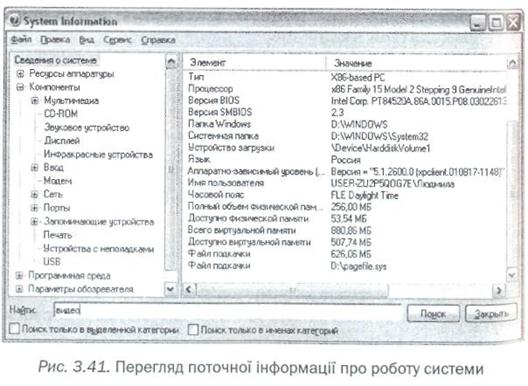Screen dimensions: 528x386
Task: Select Доступно виртуальной памяти row
Action: pyautogui.click(x=347, y=242)
